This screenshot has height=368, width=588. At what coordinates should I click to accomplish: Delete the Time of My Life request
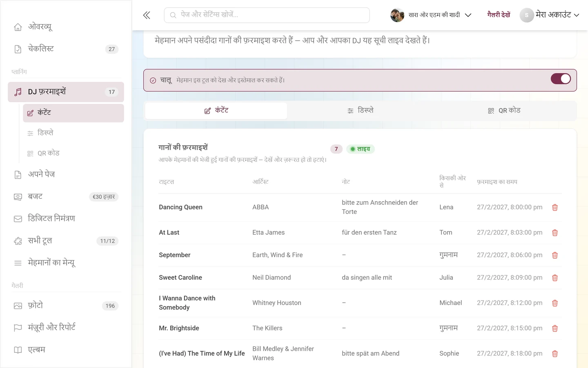pos(555,354)
